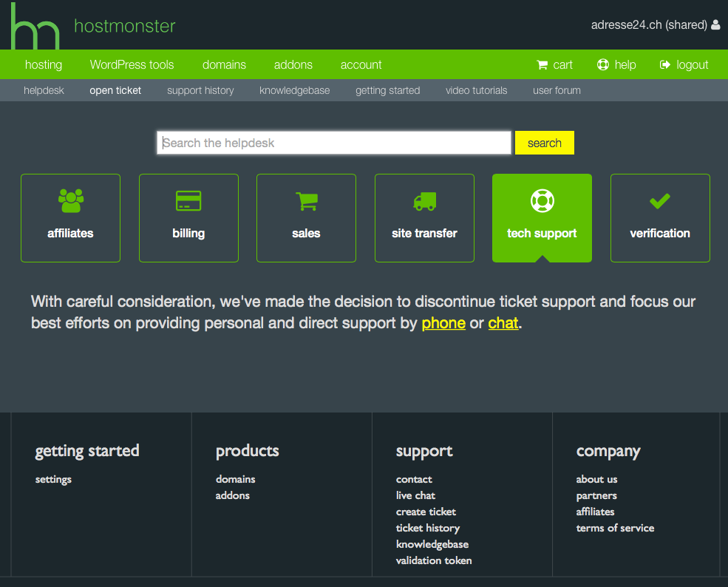Select the site transfer category label
The height and width of the screenshot is (587, 728).
(x=424, y=233)
